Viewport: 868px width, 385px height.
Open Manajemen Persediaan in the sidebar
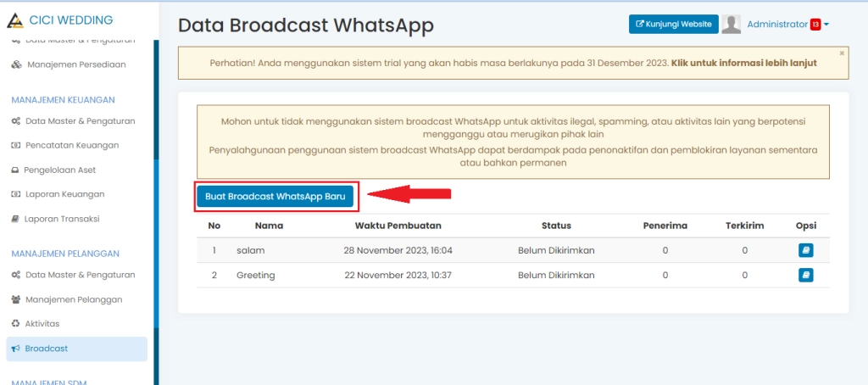76,64
